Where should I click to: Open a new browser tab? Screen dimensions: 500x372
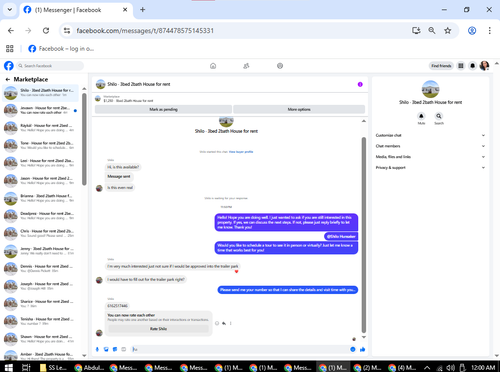(x=142, y=10)
